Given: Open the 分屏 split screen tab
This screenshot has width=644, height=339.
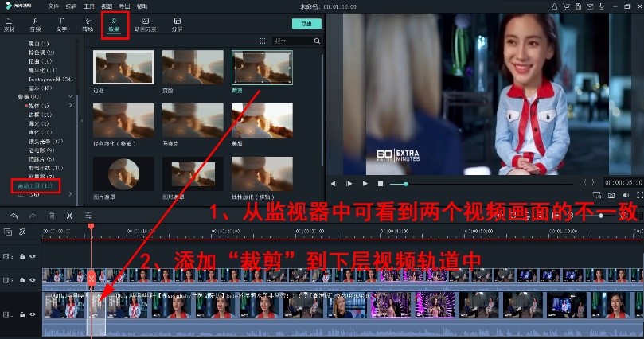Looking at the screenshot, I should click(177, 25).
